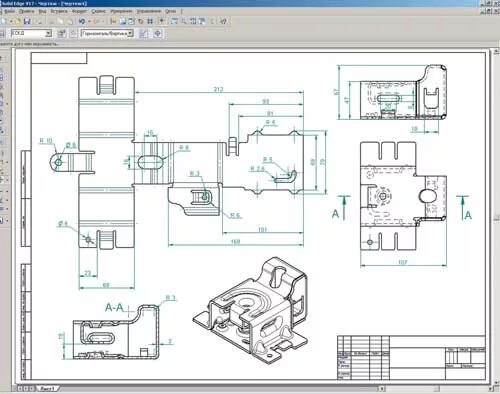Viewport: 500px width, 394px height.
Task: Click the Open document folder icon
Action: (x=18, y=21)
